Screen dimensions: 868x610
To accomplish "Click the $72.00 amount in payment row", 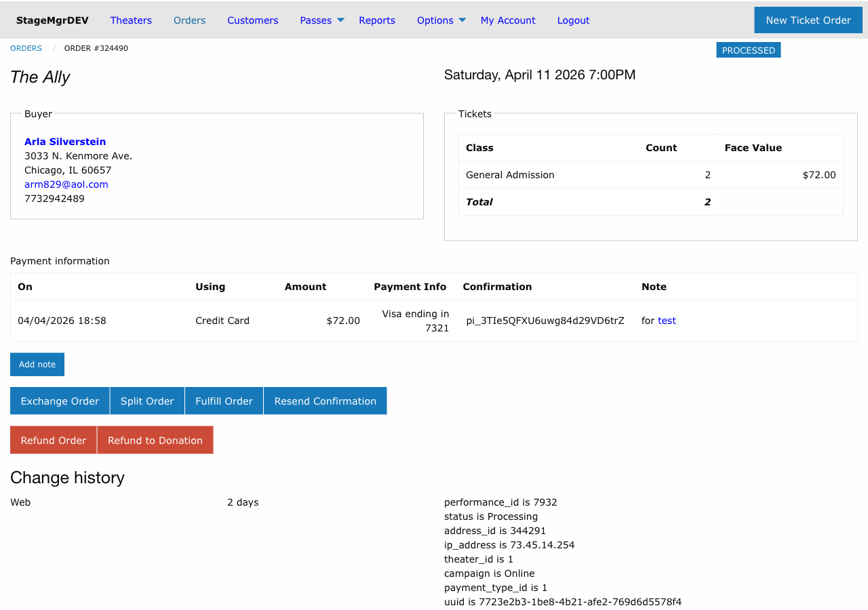I will [343, 321].
